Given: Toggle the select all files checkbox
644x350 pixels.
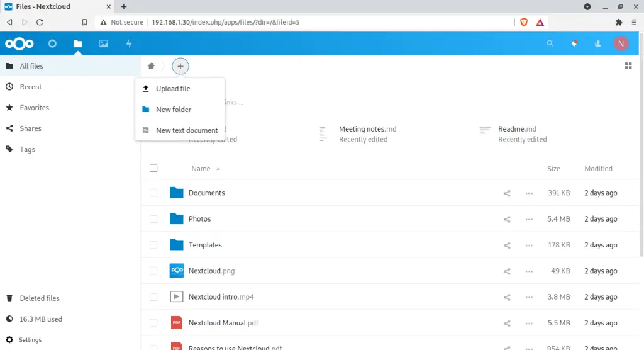Looking at the screenshot, I should click(153, 168).
